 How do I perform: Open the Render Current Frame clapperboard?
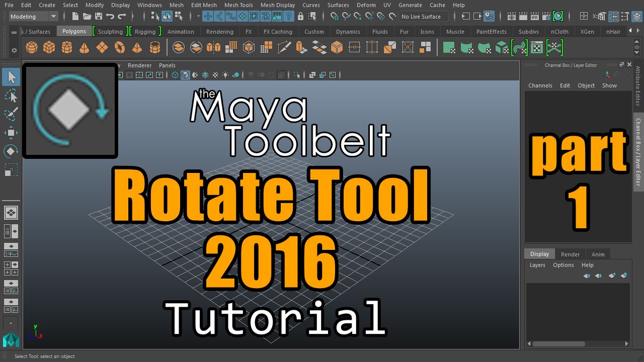click(x=523, y=17)
